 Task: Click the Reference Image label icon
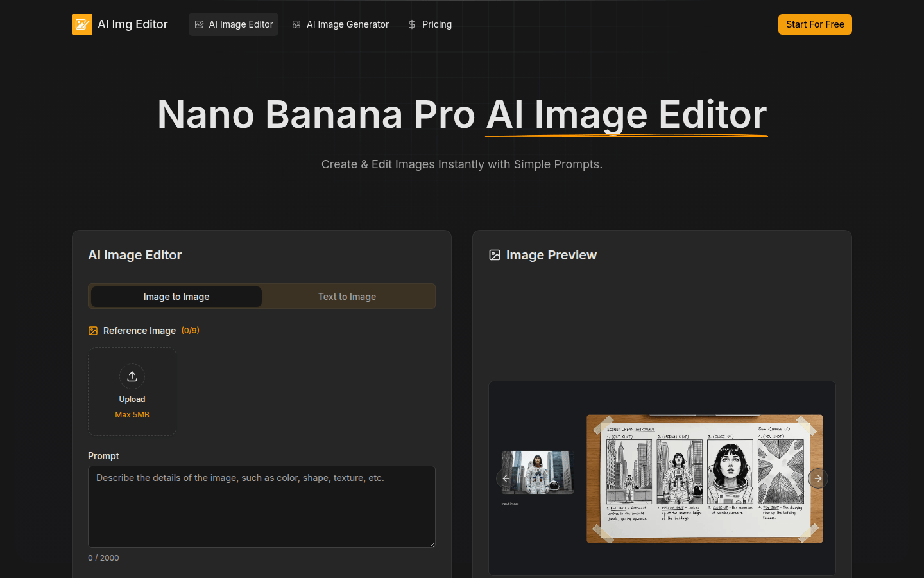93,331
